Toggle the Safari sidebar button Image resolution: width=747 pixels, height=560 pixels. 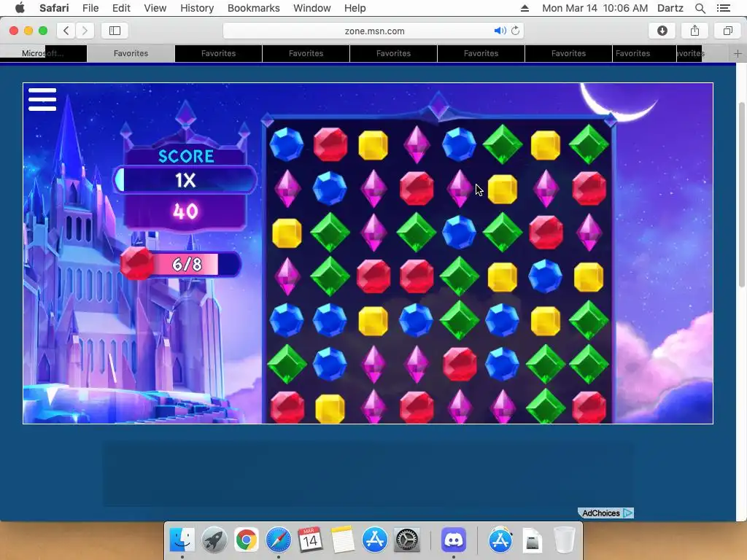click(115, 31)
